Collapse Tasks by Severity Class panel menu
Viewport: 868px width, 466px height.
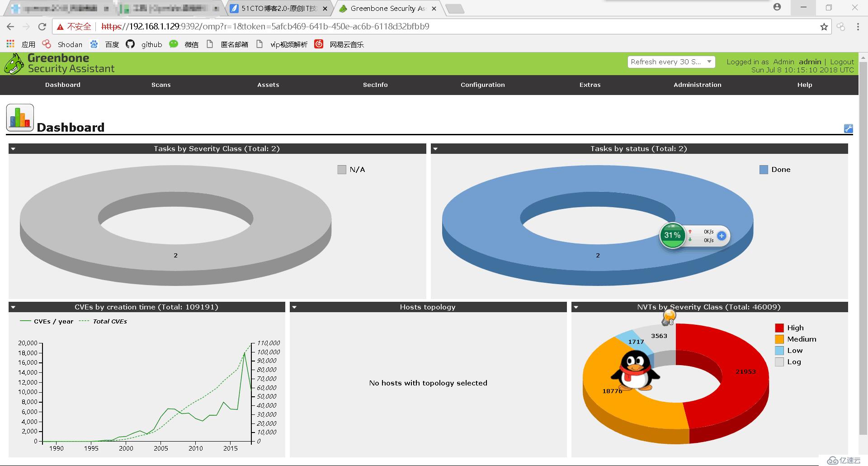click(13, 149)
